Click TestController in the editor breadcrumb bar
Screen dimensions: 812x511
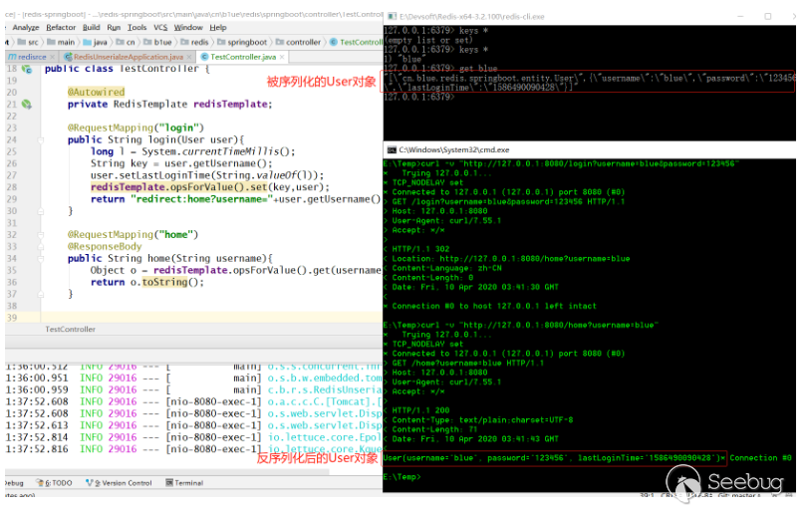click(71, 329)
